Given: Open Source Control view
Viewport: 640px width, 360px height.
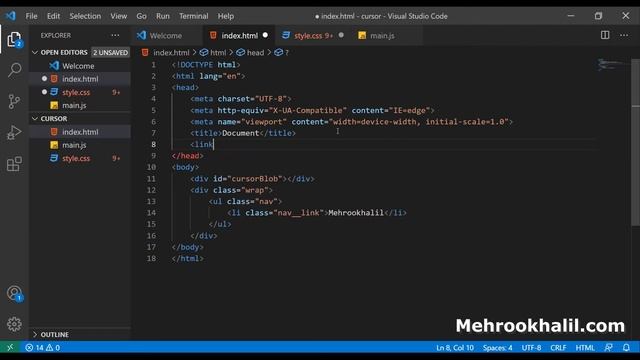Looking at the screenshot, I should (14, 101).
